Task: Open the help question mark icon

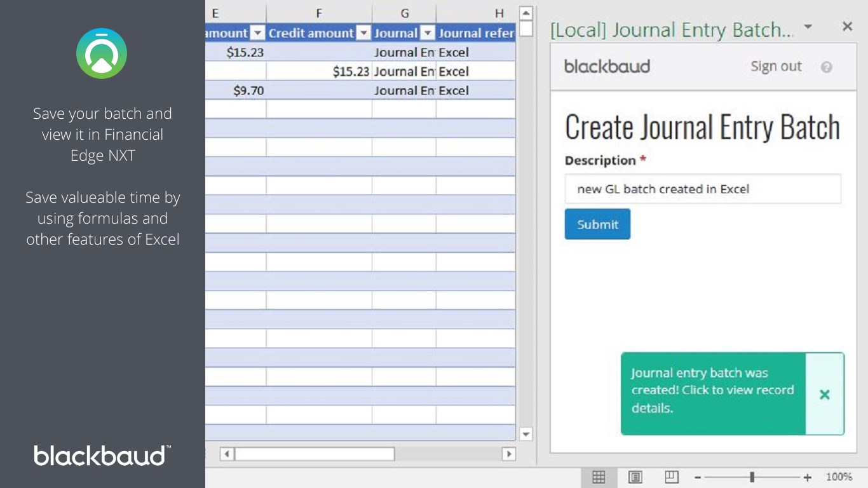Action: pyautogui.click(x=826, y=67)
